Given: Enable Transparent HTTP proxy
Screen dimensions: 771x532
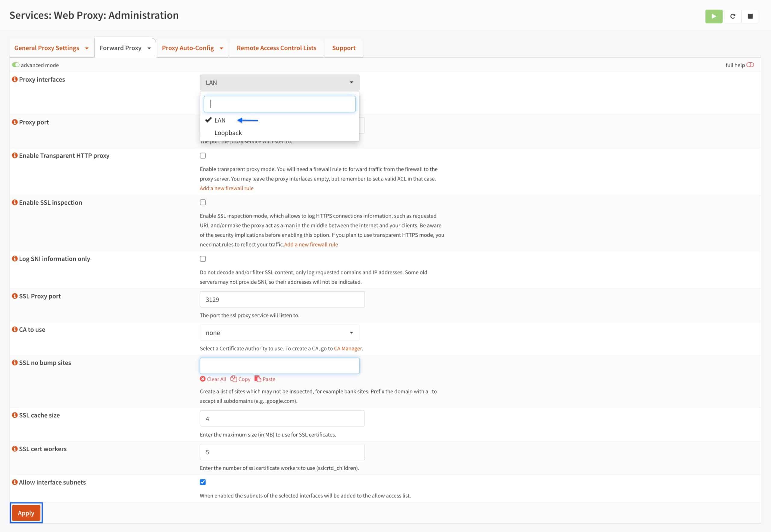Looking at the screenshot, I should (203, 155).
